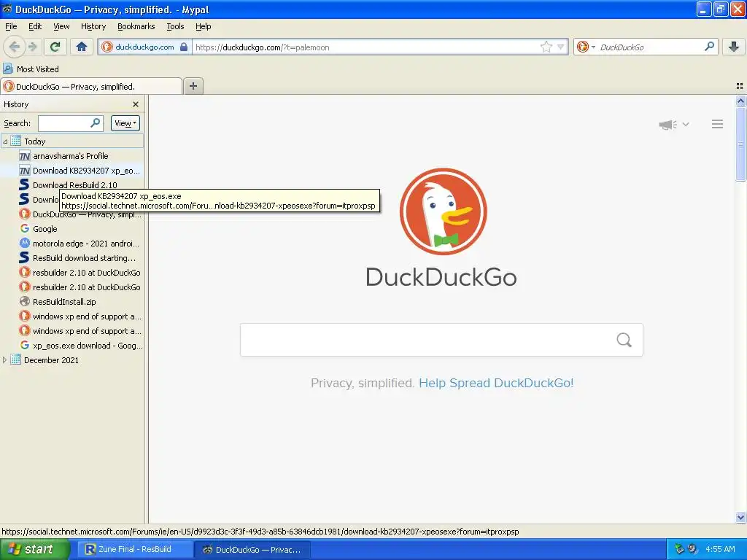Open the Help menu
Viewport: 747px width, 560px height.
click(203, 26)
